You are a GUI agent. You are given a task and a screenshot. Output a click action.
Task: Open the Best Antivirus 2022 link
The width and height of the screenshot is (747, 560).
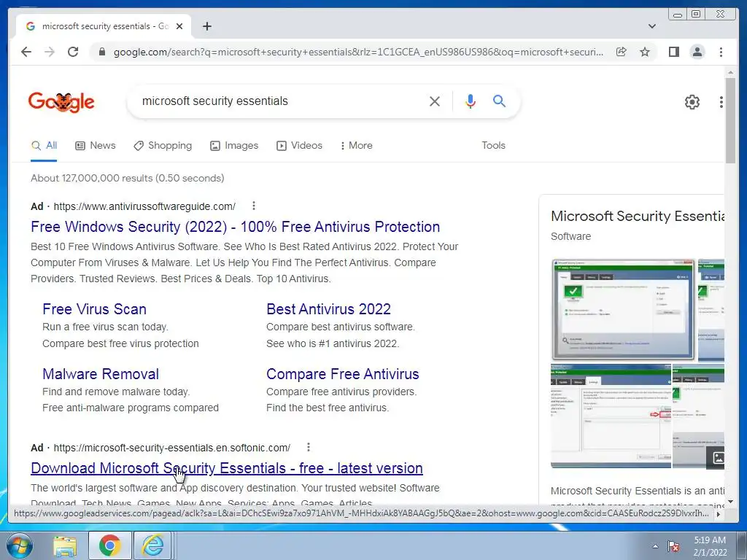329,309
